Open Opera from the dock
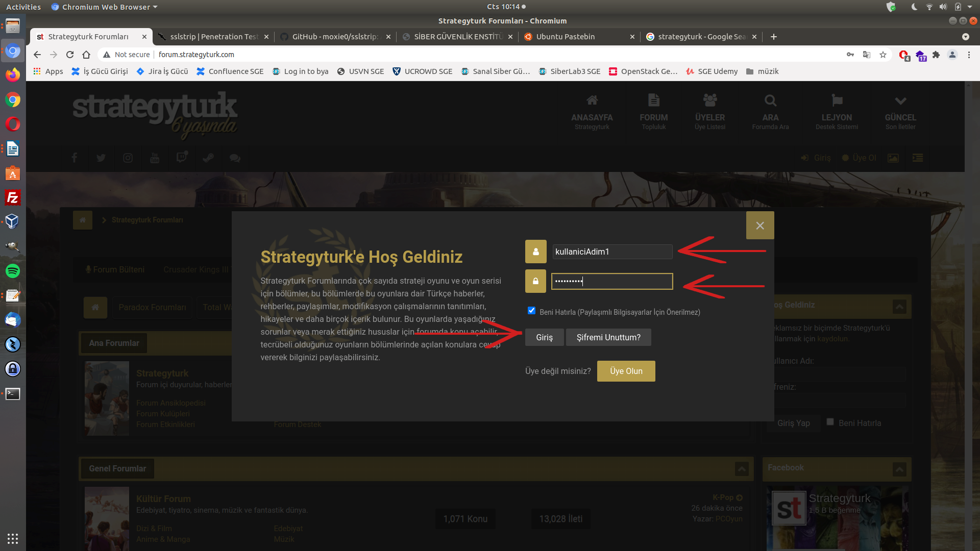The width and height of the screenshot is (980, 551). [13, 124]
